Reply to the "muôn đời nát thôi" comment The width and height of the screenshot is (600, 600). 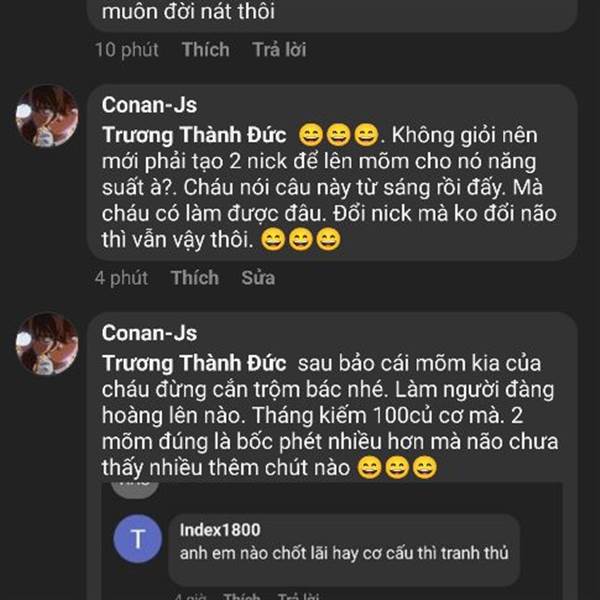(279, 49)
